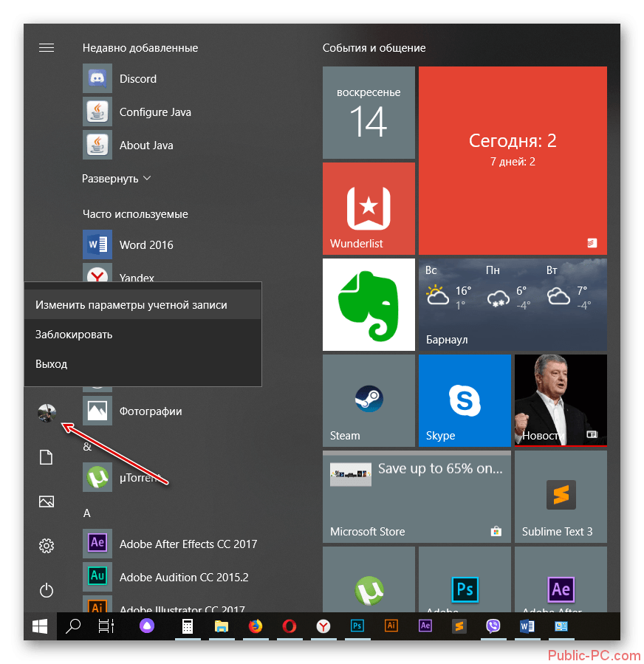
Task: Open Discord from recently added list
Action: [137, 79]
